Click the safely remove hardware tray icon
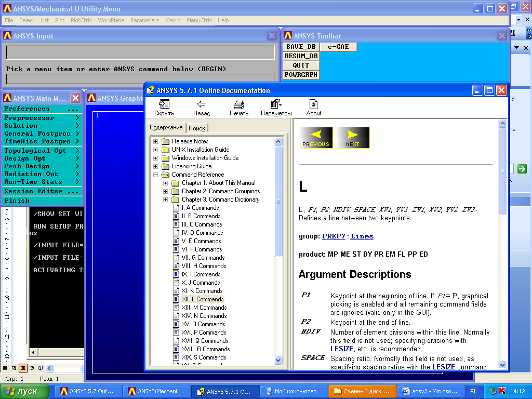 [x=493, y=391]
